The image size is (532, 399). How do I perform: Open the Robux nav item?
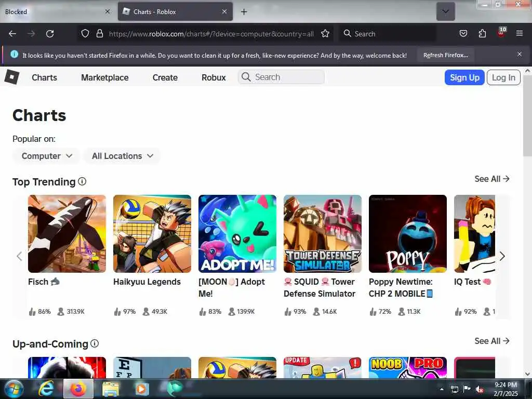pyautogui.click(x=214, y=77)
